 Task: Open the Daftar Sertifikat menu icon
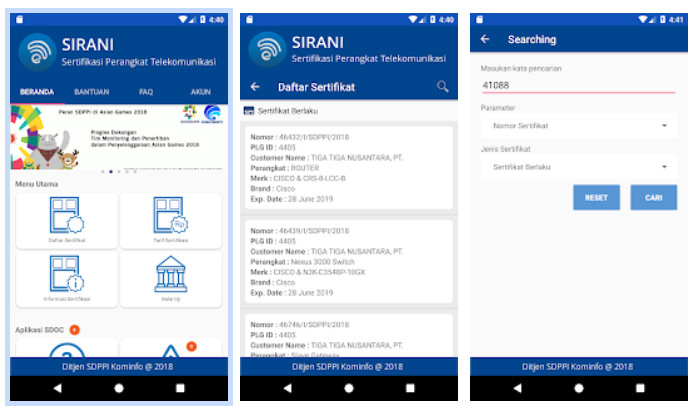(x=67, y=219)
